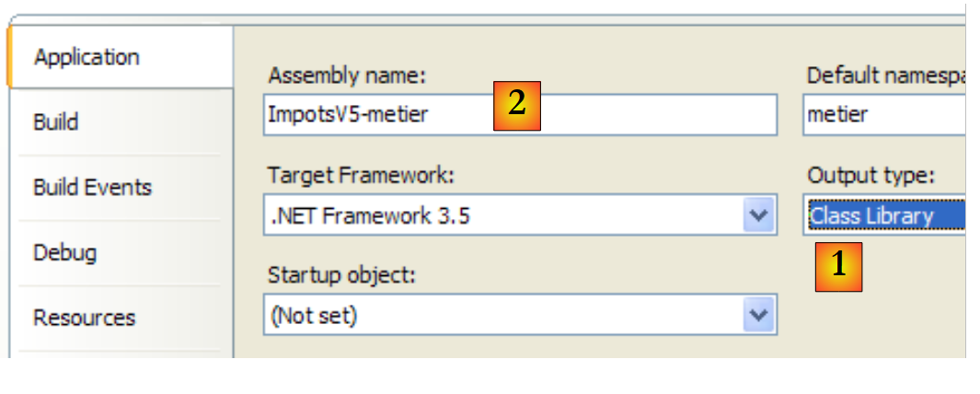Click the Output type label
Viewport: 980px width, 394px height.
(x=870, y=175)
